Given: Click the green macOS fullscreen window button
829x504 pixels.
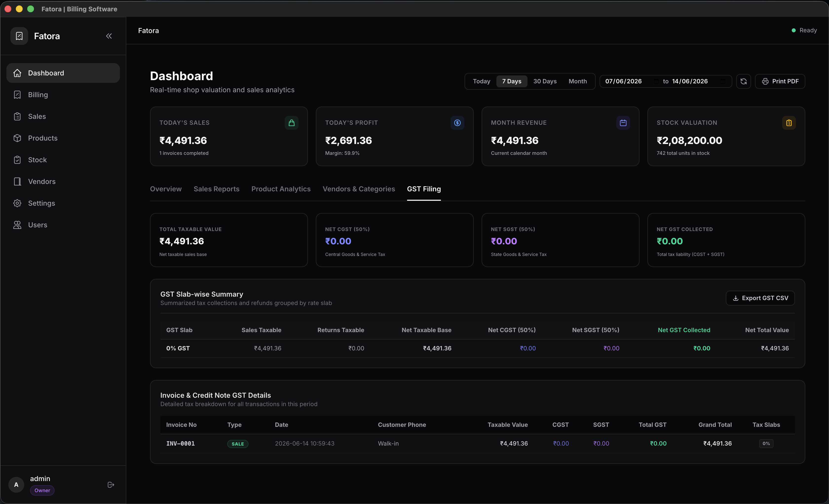Looking at the screenshot, I should pyautogui.click(x=31, y=9).
